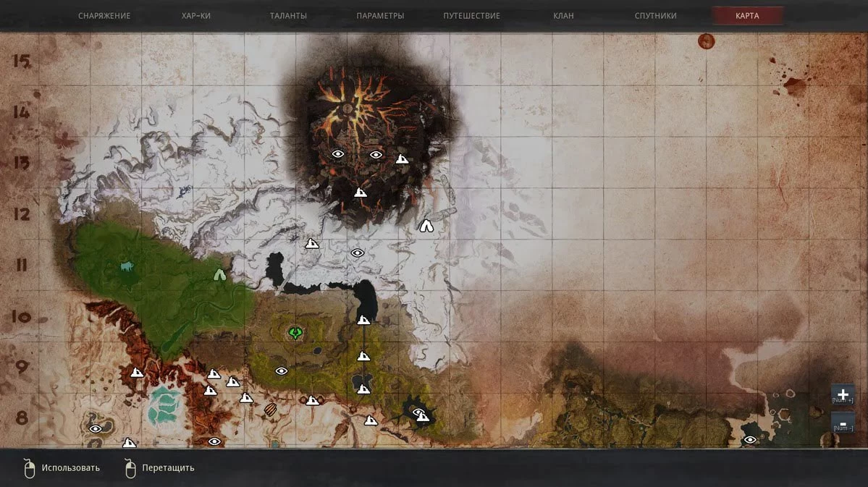Switch to the СПУТНИКИ tab

point(655,16)
